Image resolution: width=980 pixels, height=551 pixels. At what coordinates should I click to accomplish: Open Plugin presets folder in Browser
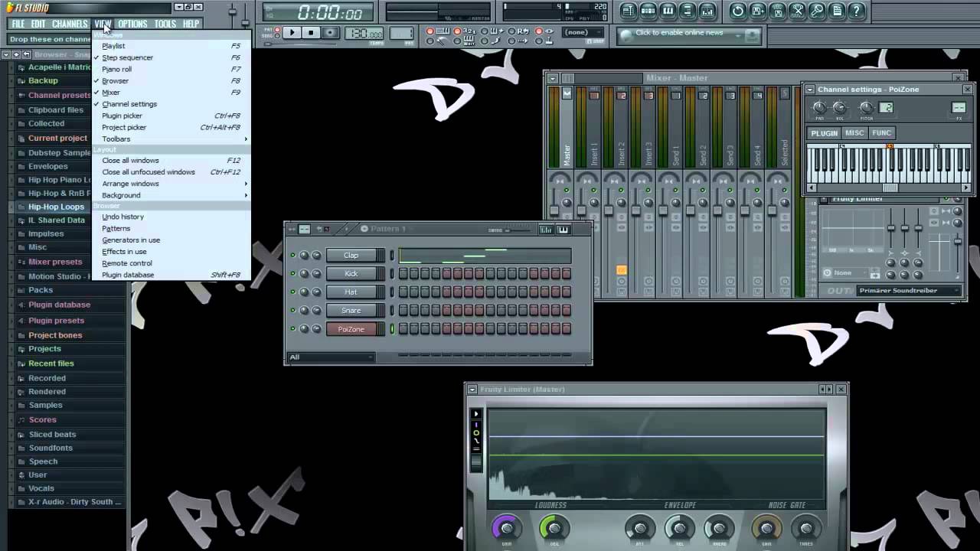click(x=56, y=321)
